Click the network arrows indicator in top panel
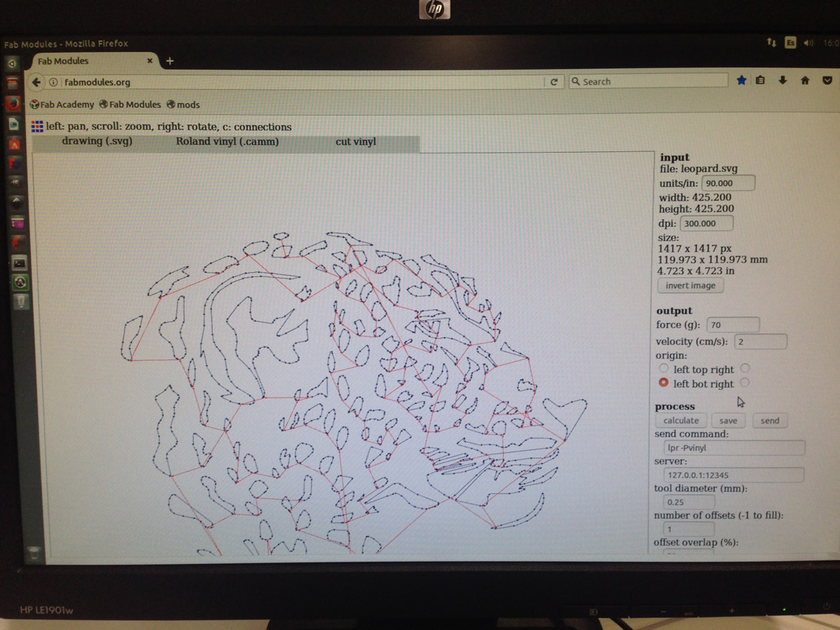 pyautogui.click(x=771, y=42)
